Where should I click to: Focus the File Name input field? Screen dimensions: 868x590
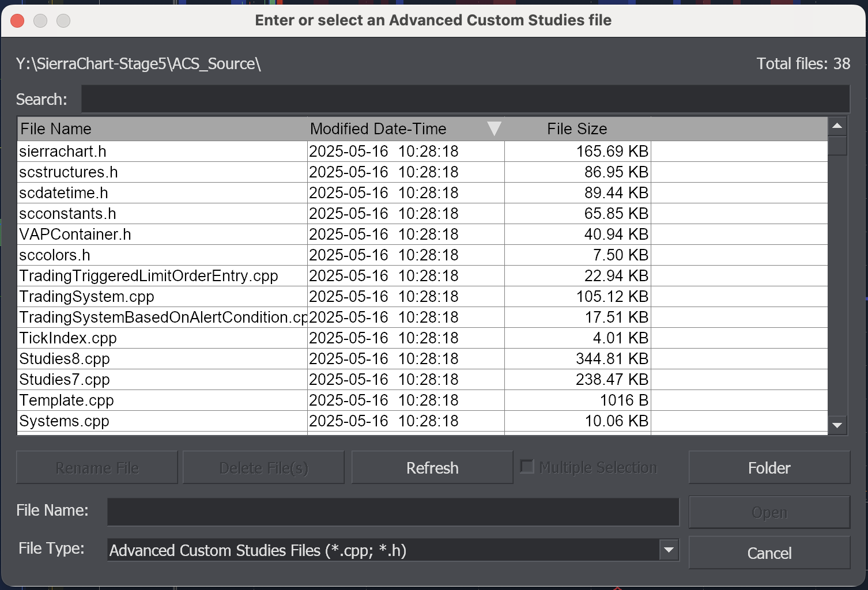393,512
